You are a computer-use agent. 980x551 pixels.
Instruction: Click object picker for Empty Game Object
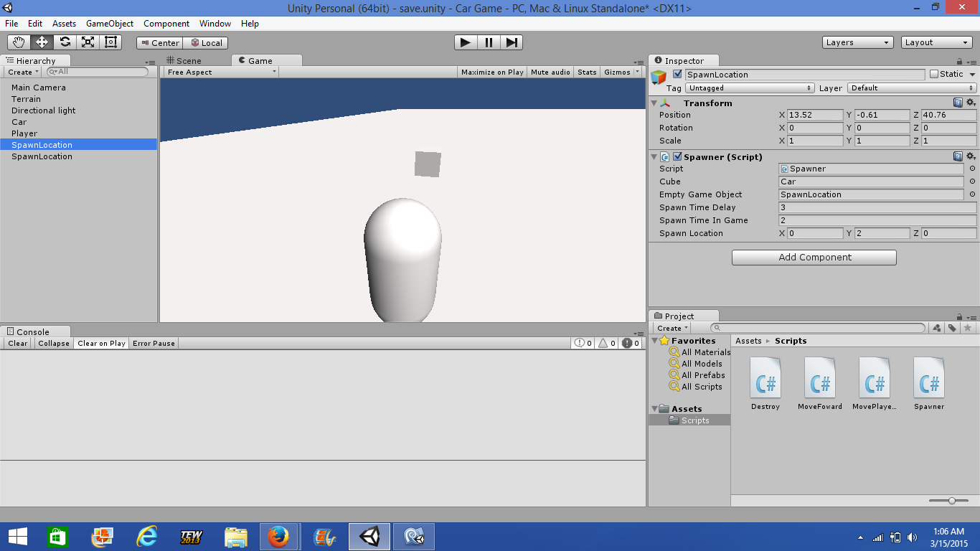click(972, 194)
